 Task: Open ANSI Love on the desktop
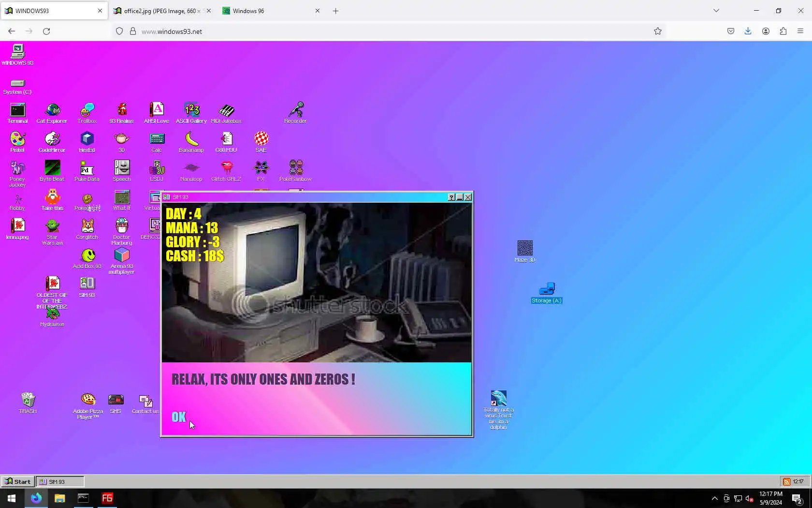pos(157,113)
